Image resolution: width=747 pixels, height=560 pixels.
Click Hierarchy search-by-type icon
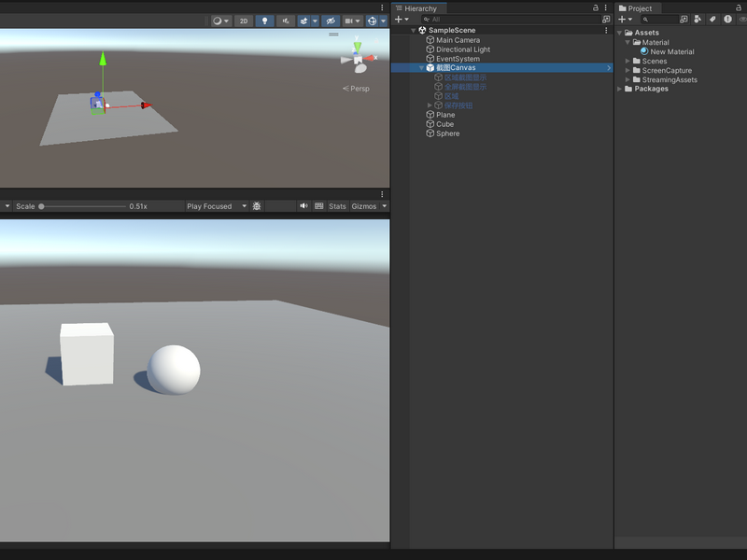tap(606, 20)
